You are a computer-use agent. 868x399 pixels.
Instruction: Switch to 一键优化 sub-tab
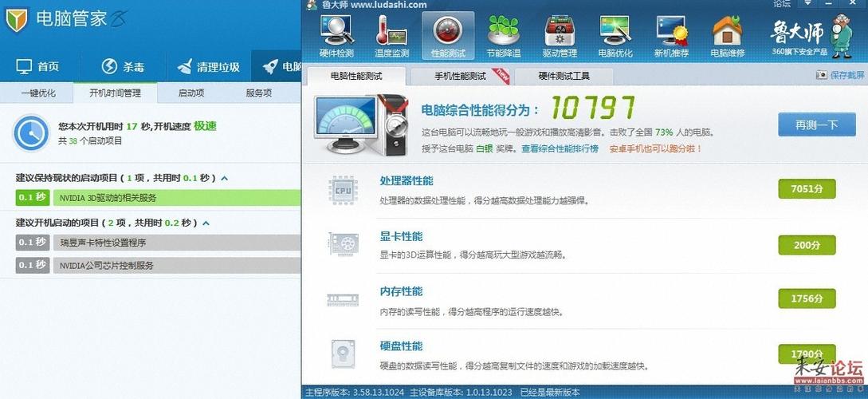tap(38, 93)
